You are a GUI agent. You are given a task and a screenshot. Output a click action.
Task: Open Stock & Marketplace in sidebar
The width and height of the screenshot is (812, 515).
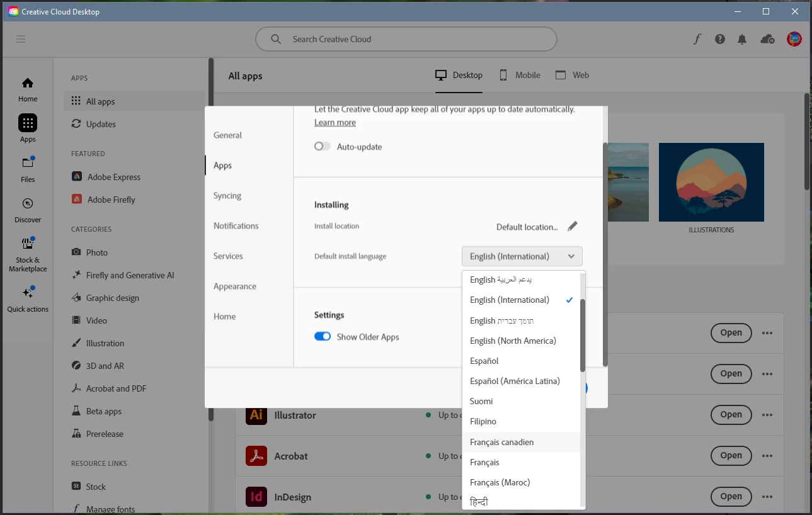pyautogui.click(x=28, y=254)
